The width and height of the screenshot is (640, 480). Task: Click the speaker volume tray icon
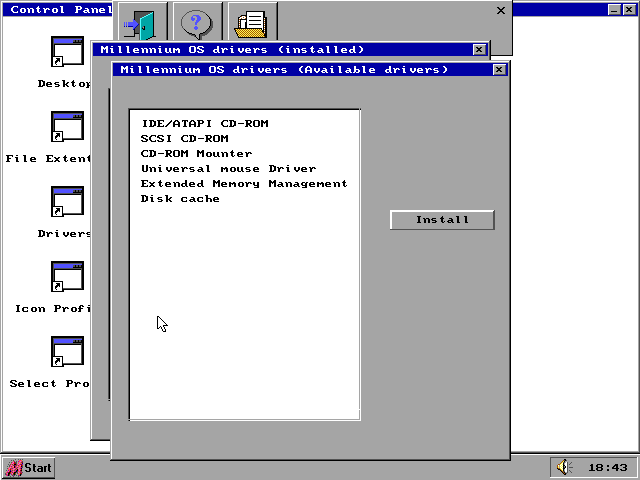(565, 467)
